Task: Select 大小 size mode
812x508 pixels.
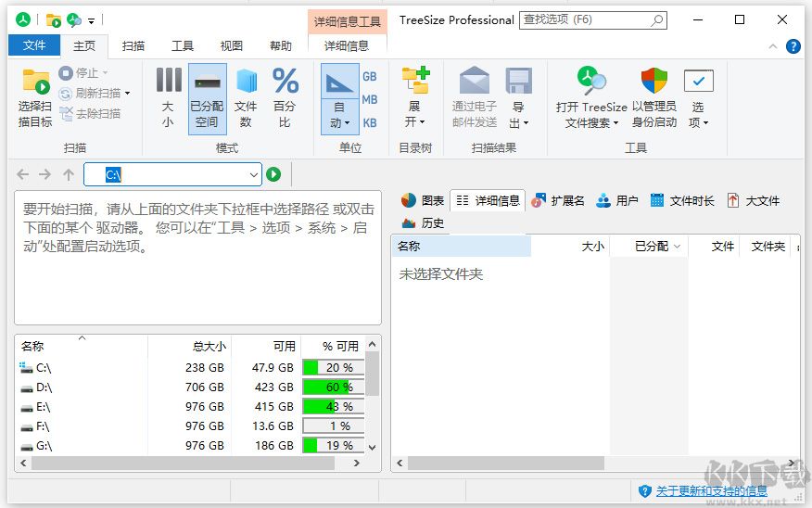Action: (168, 98)
